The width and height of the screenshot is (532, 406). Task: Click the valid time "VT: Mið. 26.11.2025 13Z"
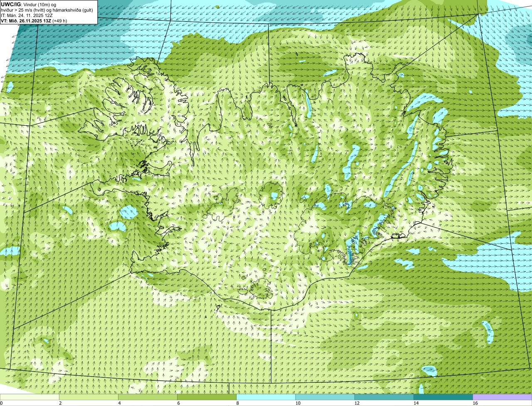pyautogui.click(x=26, y=20)
